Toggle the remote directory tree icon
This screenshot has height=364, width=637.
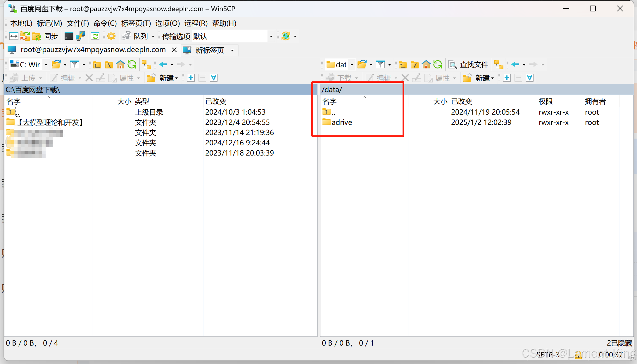499,65
